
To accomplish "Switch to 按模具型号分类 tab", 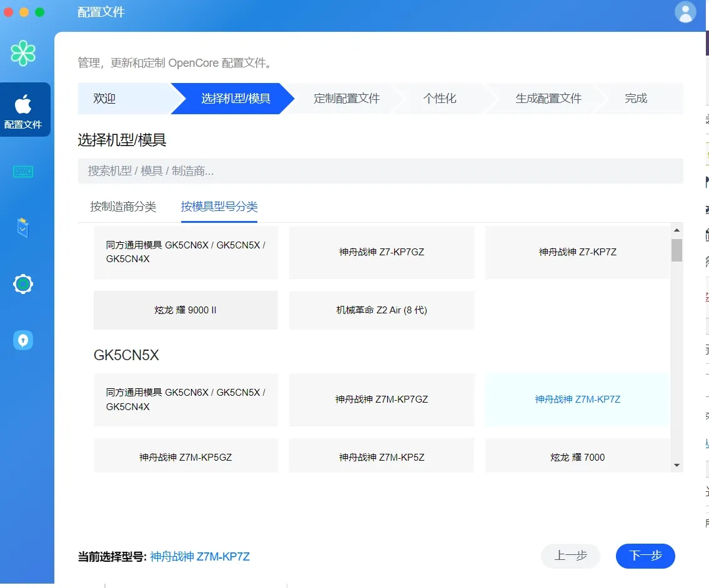I will click(219, 207).
